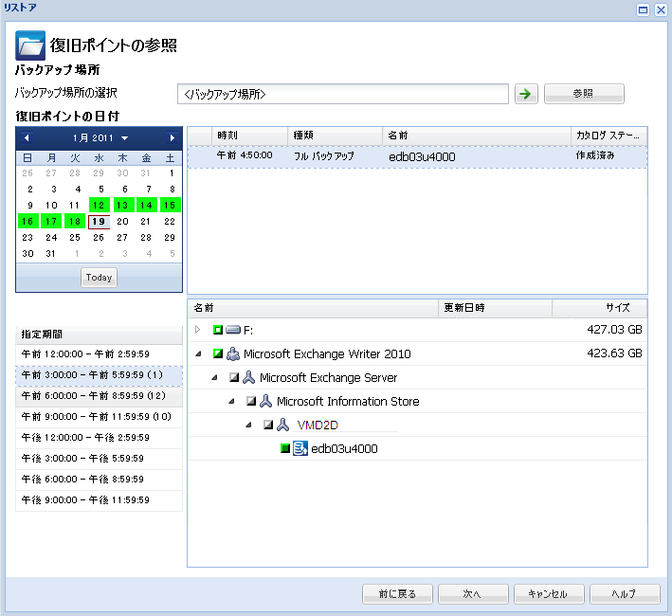The height and width of the screenshot is (616, 672).
Task: Click the 次へ button
Action: coord(473,594)
